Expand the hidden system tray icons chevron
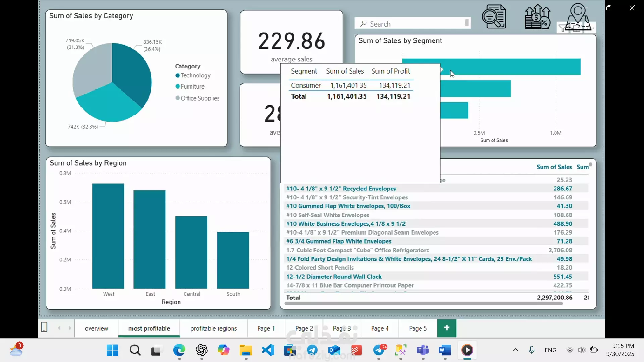The width and height of the screenshot is (644, 362). point(516,350)
